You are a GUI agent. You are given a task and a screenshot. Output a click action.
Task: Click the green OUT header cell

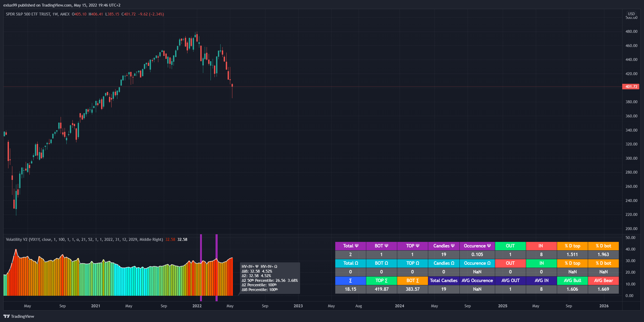tap(510, 246)
